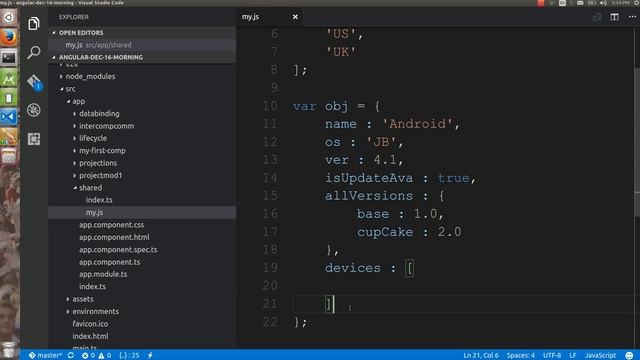Open problems panel via errors and warnings count
The width and height of the screenshot is (640, 360).
tap(96, 355)
